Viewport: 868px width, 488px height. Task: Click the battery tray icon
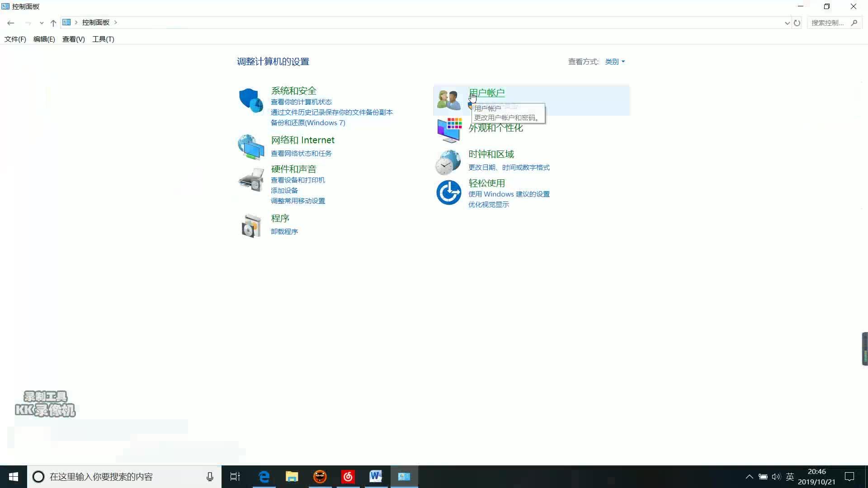[x=763, y=477]
